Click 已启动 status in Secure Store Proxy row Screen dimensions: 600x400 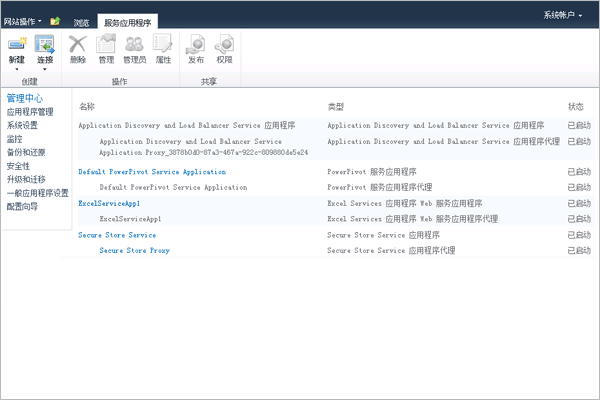click(579, 250)
